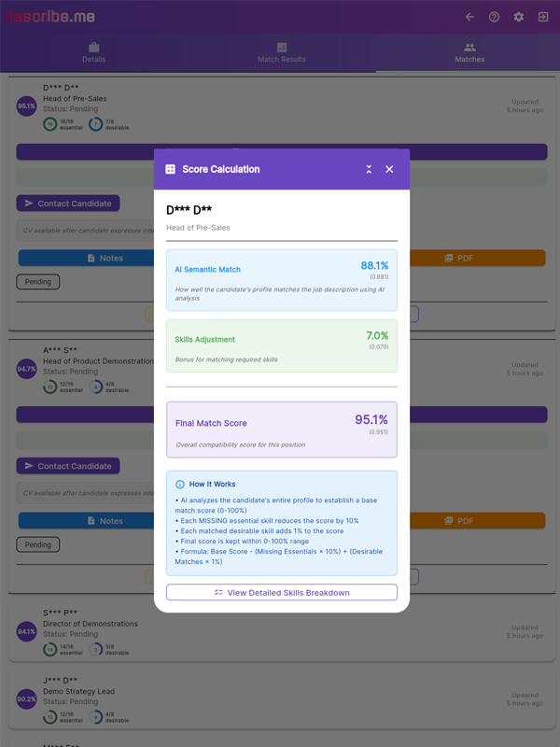Click the 12/16 essential badge for Head of Product Demonstration

(x=62, y=388)
